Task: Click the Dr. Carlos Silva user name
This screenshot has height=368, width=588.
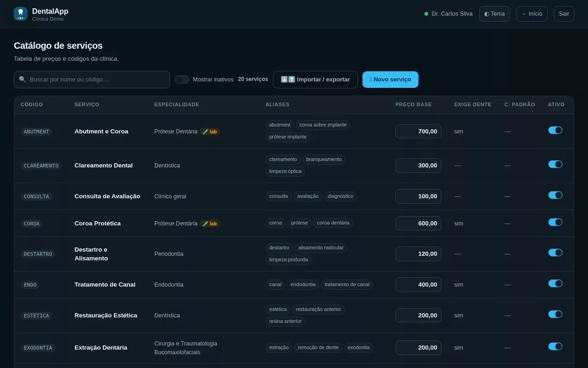Action: click(452, 14)
